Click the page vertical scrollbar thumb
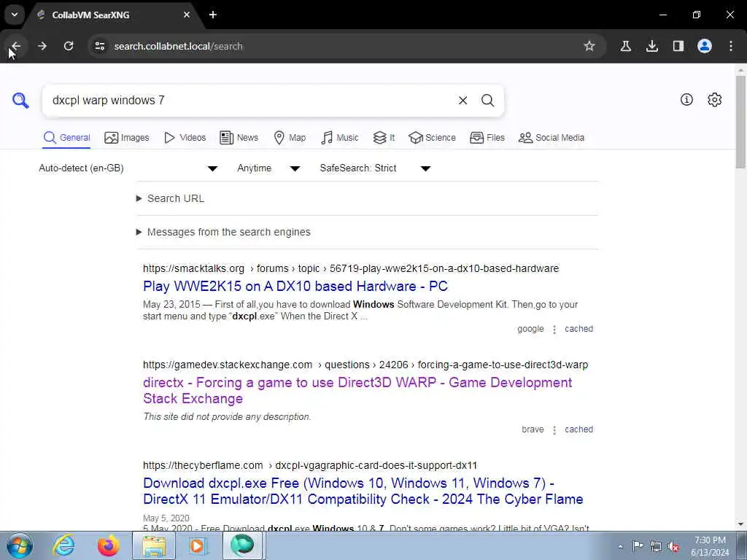Image resolution: width=747 pixels, height=560 pixels. click(x=740, y=122)
